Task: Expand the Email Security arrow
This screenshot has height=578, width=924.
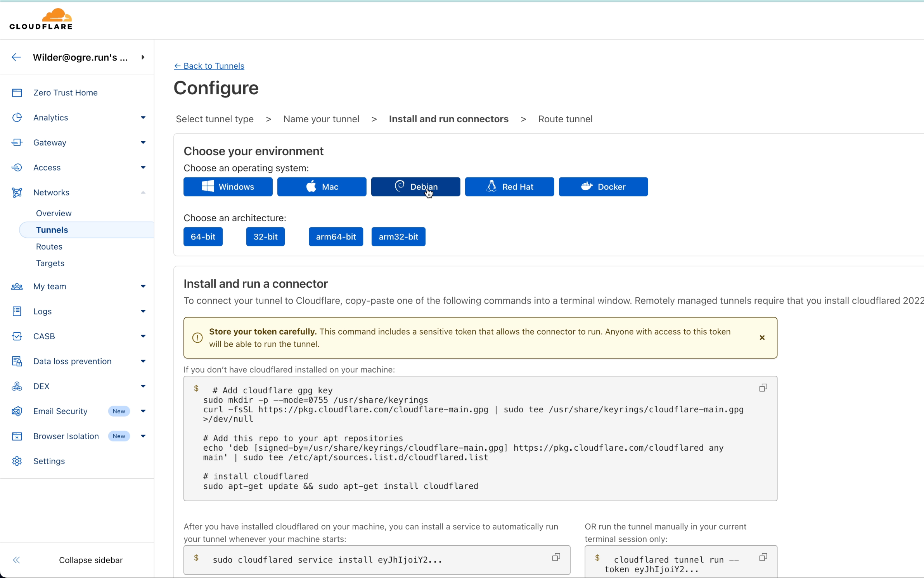Action: point(143,411)
